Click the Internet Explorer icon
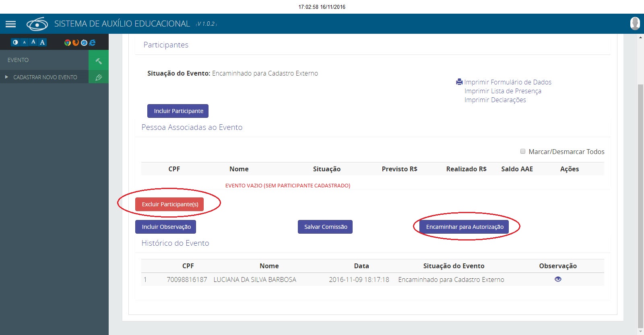The width and height of the screenshot is (644, 335). point(92,43)
